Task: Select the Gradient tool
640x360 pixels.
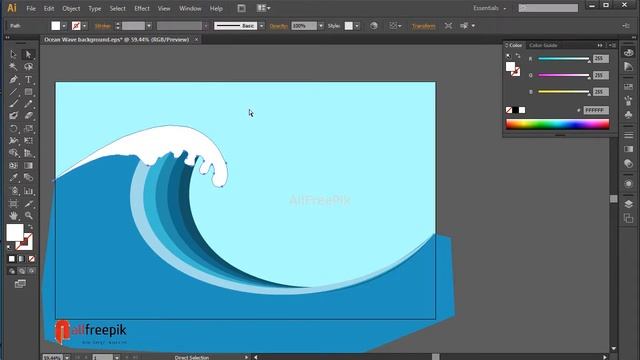Action: 28,166
